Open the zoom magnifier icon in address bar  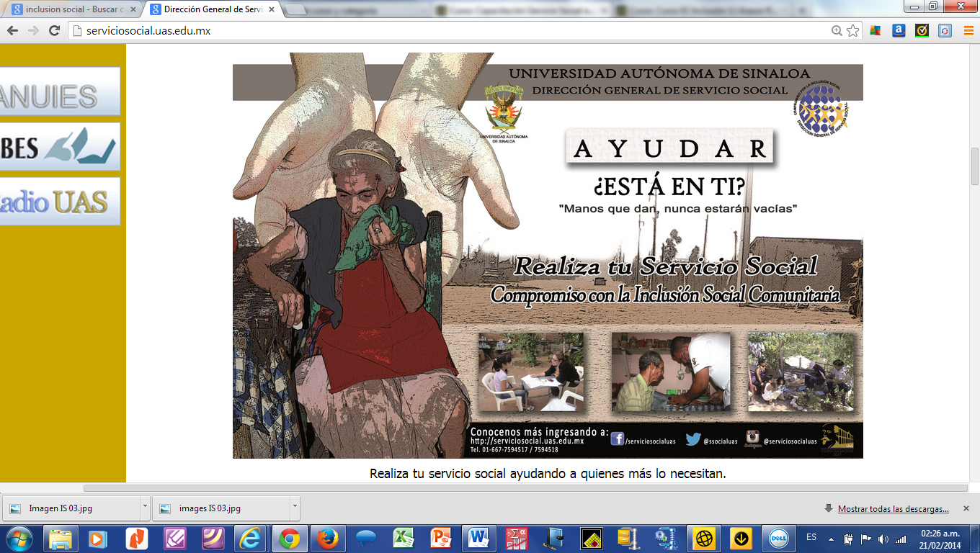[x=837, y=31]
